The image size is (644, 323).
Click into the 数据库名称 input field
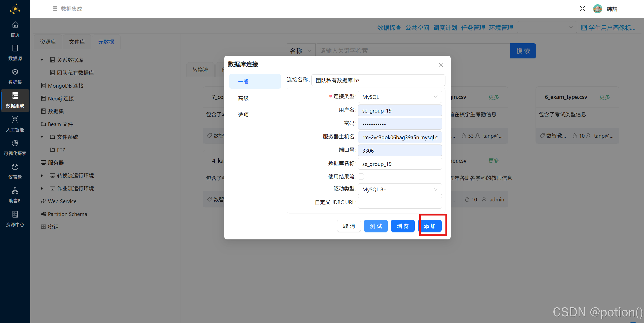[x=400, y=164]
